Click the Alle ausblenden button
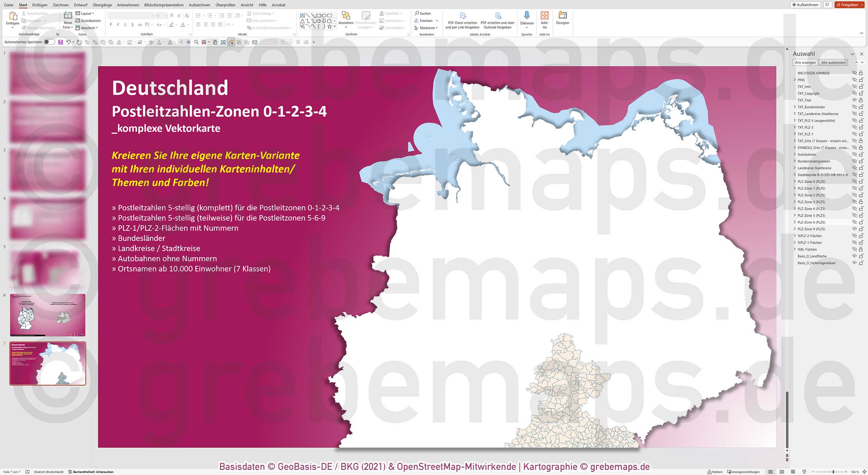The image size is (868, 475). (x=833, y=62)
